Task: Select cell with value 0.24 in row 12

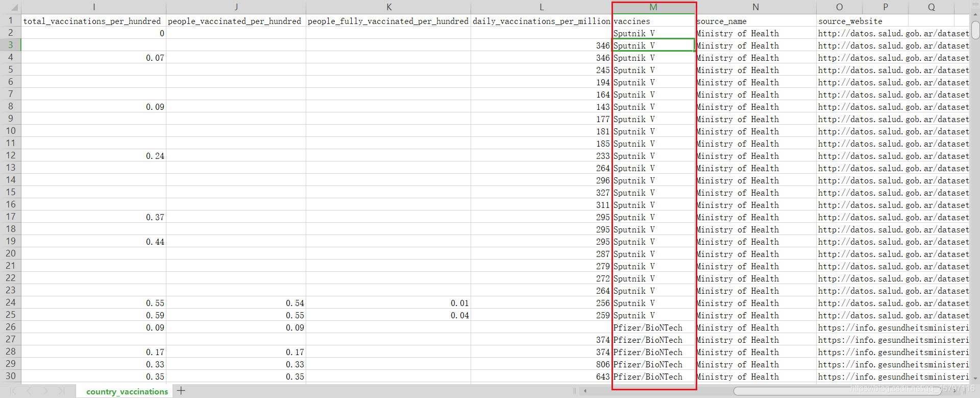Action: pyautogui.click(x=93, y=155)
